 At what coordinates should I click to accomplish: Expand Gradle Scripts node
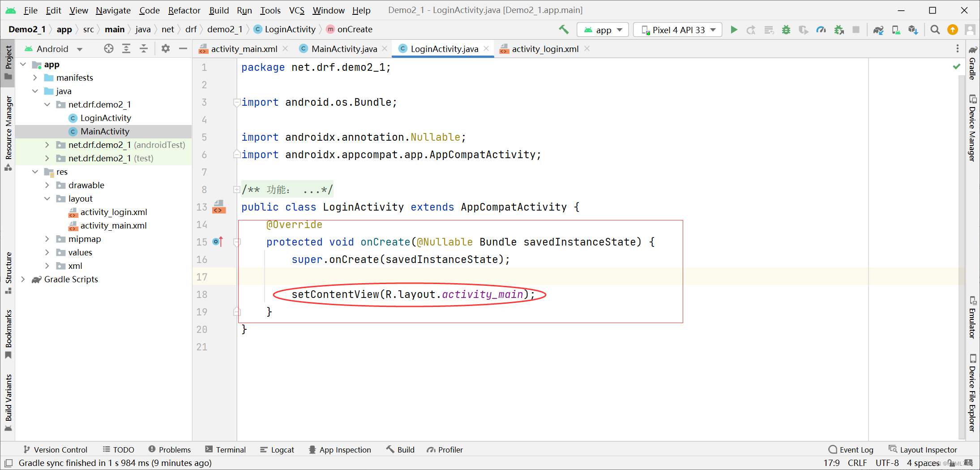[x=23, y=279]
